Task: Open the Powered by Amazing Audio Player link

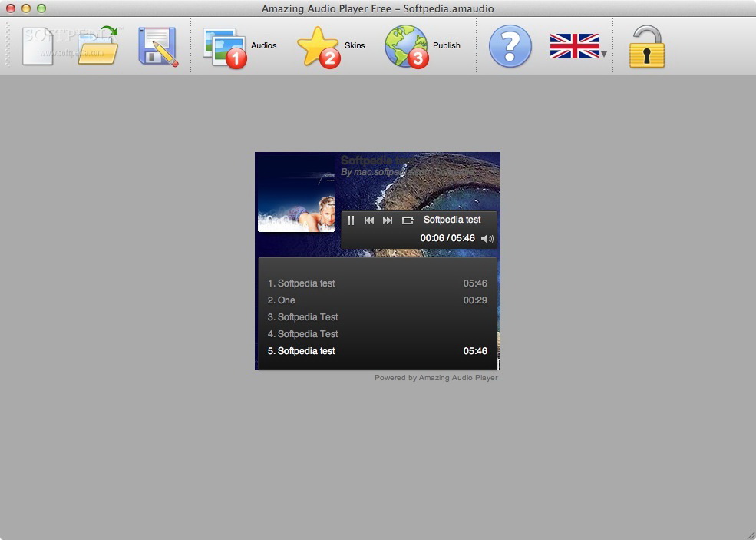Action: click(436, 378)
